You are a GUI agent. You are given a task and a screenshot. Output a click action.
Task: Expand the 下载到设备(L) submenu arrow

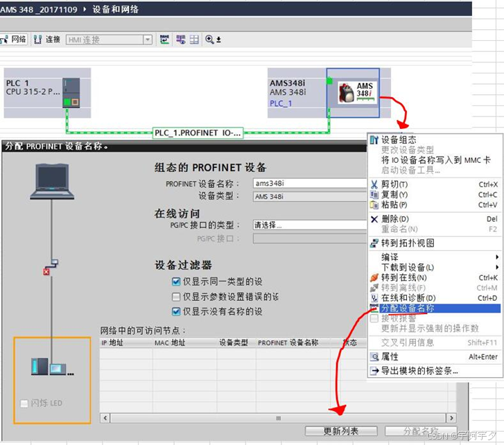pos(497,268)
